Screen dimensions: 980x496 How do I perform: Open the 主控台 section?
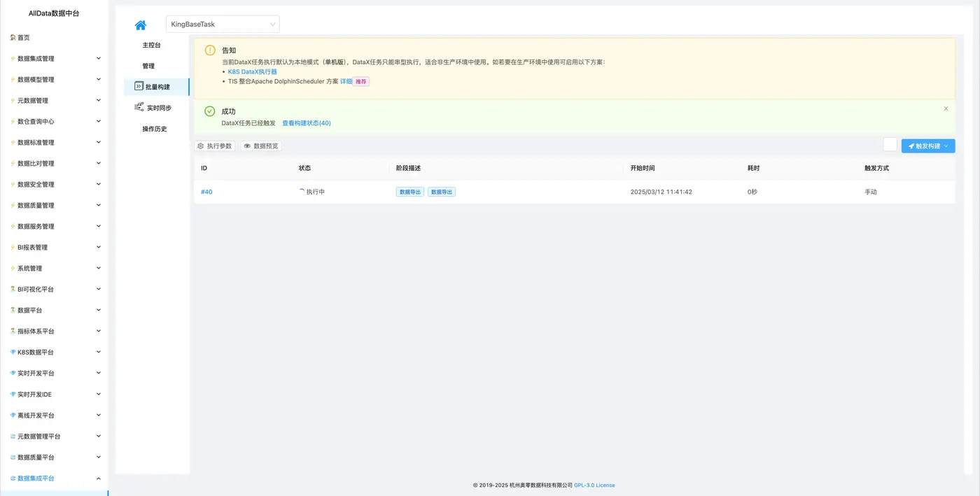pyautogui.click(x=151, y=45)
